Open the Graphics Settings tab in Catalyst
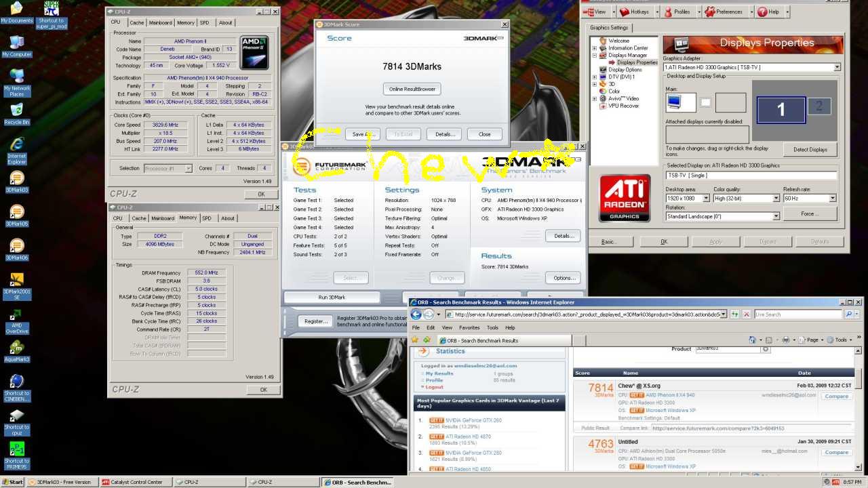Image resolution: width=868 pixels, height=488 pixels. (609, 28)
